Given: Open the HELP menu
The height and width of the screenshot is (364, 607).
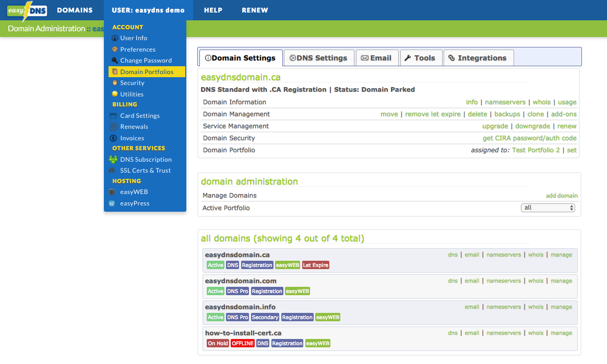Looking at the screenshot, I should 213,10.
